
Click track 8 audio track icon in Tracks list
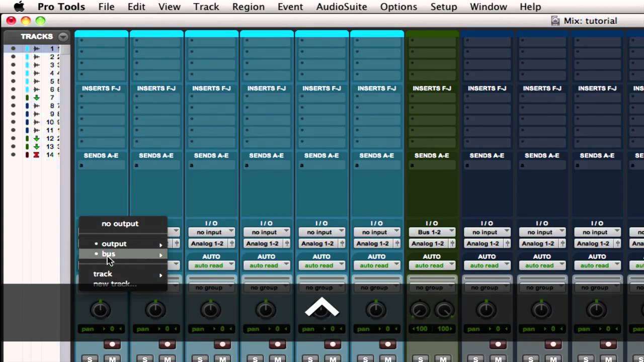click(37, 106)
